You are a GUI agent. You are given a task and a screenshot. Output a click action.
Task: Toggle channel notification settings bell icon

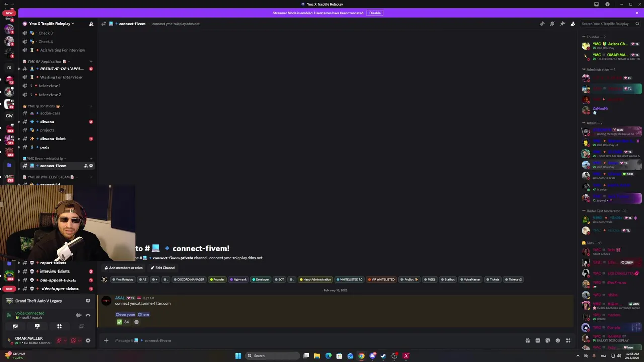tap(552, 24)
